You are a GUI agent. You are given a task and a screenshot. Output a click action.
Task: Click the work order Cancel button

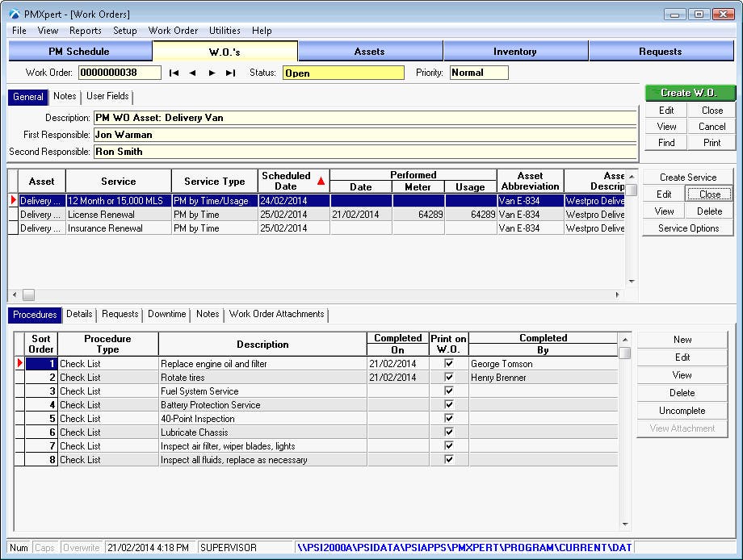click(712, 127)
